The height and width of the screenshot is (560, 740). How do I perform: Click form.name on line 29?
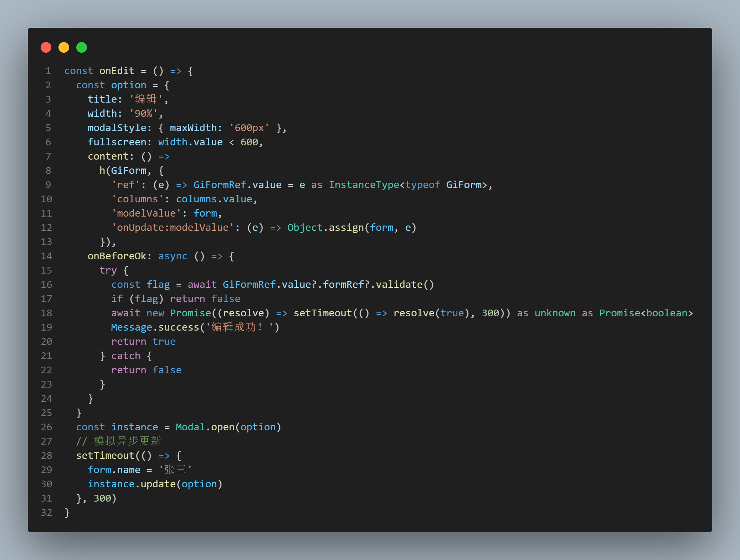114,470
